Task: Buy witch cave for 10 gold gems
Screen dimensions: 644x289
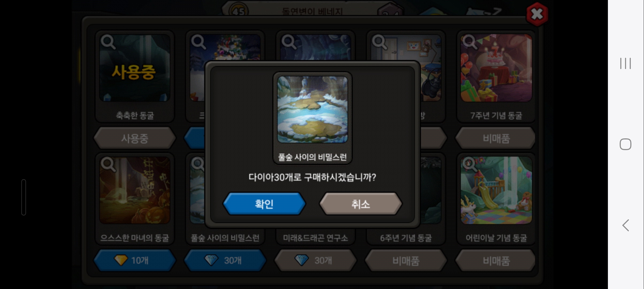Action: pos(135,260)
